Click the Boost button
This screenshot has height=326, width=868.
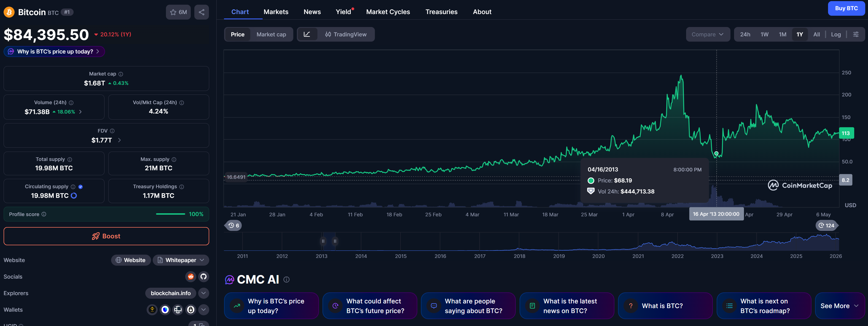tap(106, 236)
